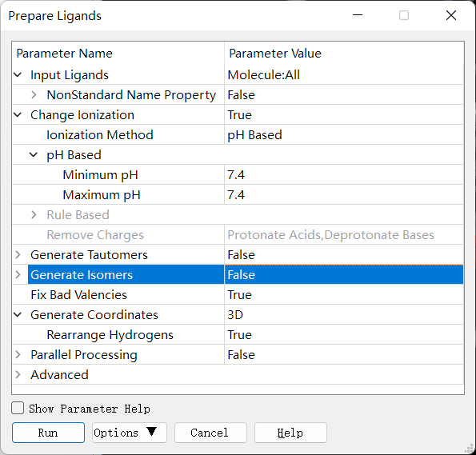
Task: Expand the Generate Isomers row
Action: (18, 275)
